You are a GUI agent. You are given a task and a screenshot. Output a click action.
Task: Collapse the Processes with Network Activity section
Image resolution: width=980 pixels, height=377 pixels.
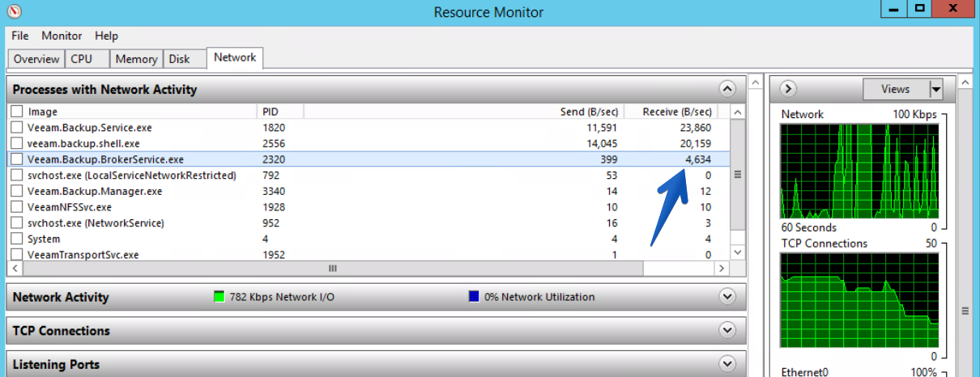727,89
